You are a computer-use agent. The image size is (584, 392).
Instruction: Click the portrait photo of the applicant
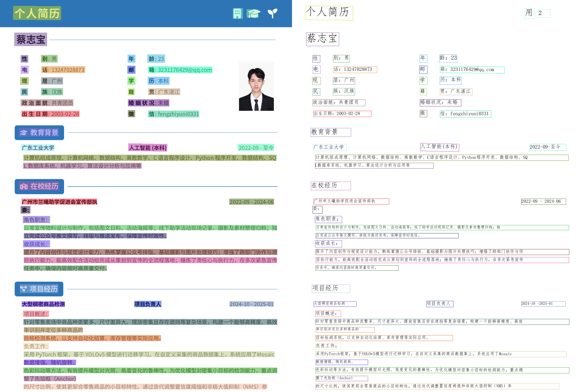[x=256, y=86]
